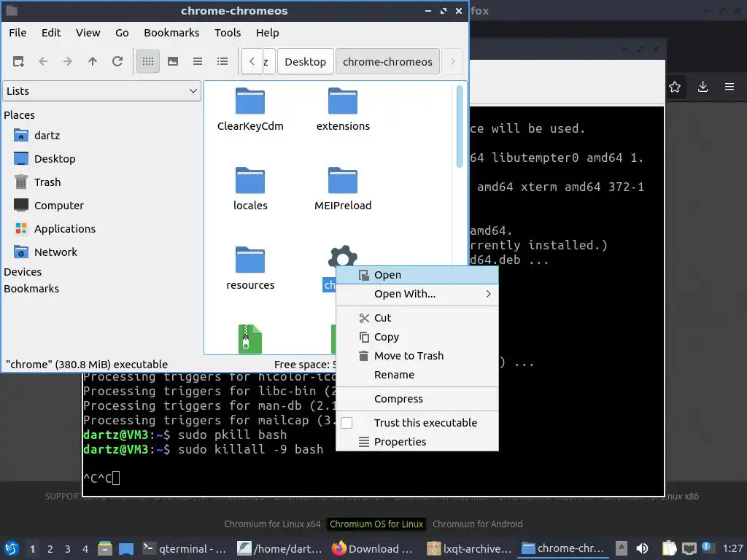Go forward to next folder
Screen dimensions: 747x560
pos(68,61)
